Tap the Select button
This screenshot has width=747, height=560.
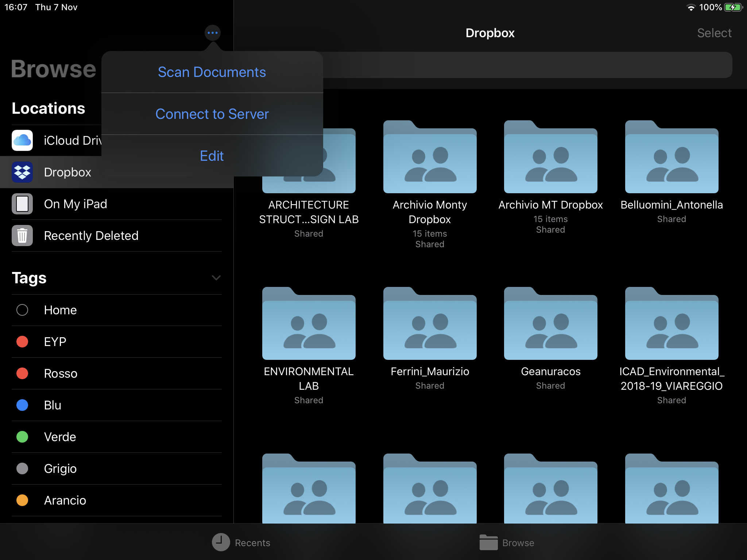tap(714, 33)
